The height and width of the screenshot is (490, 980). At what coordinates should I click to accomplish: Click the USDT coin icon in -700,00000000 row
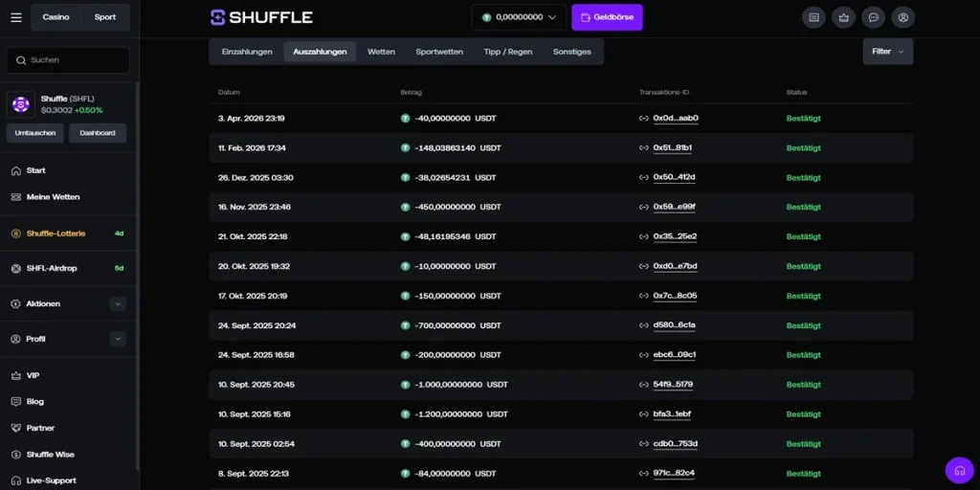click(x=405, y=325)
